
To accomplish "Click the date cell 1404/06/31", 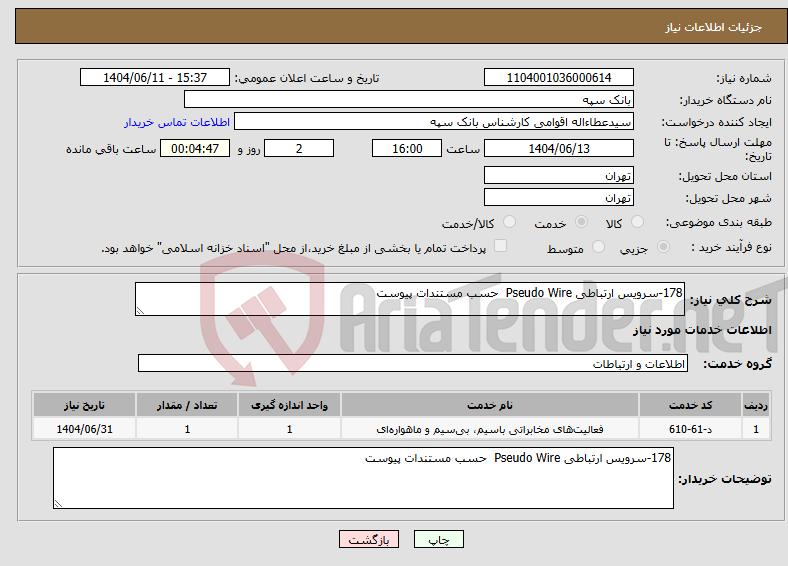I will click(x=84, y=429).
